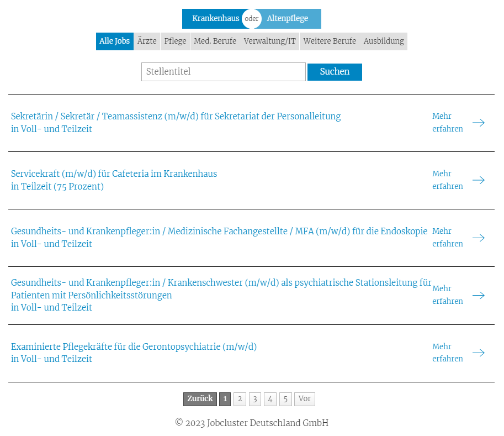Jump to results page 5
504x436 pixels.
point(285,399)
